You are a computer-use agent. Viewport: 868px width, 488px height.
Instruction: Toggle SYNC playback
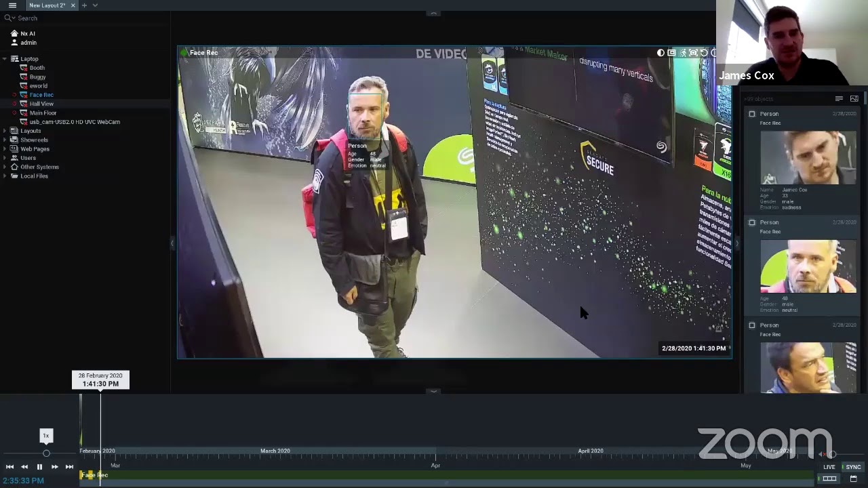pyautogui.click(x=853, y=467)
